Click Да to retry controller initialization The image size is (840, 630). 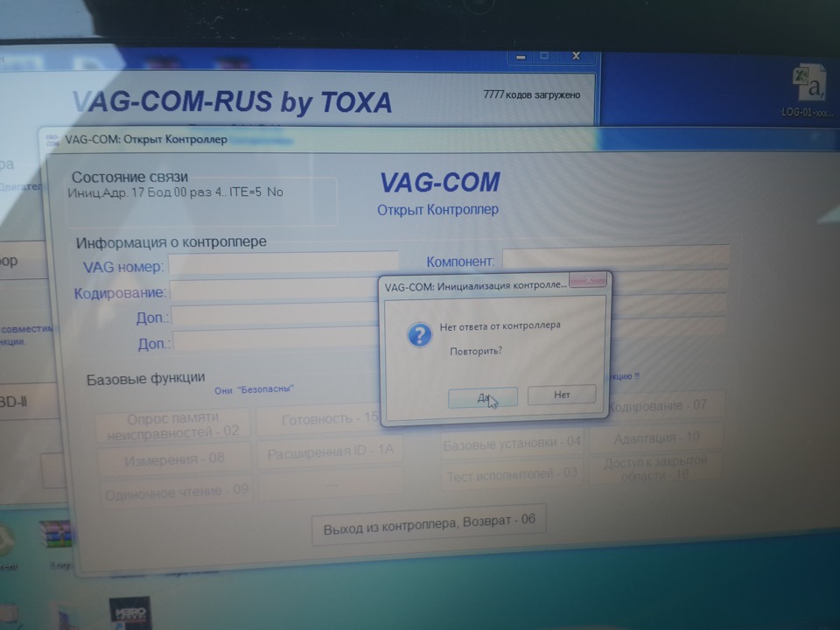pos(483,397)
